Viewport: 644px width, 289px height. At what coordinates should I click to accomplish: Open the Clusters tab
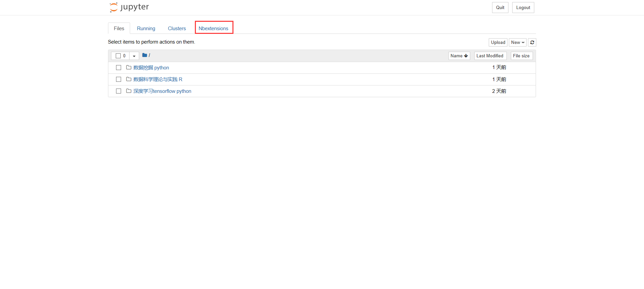pos(177,28)
